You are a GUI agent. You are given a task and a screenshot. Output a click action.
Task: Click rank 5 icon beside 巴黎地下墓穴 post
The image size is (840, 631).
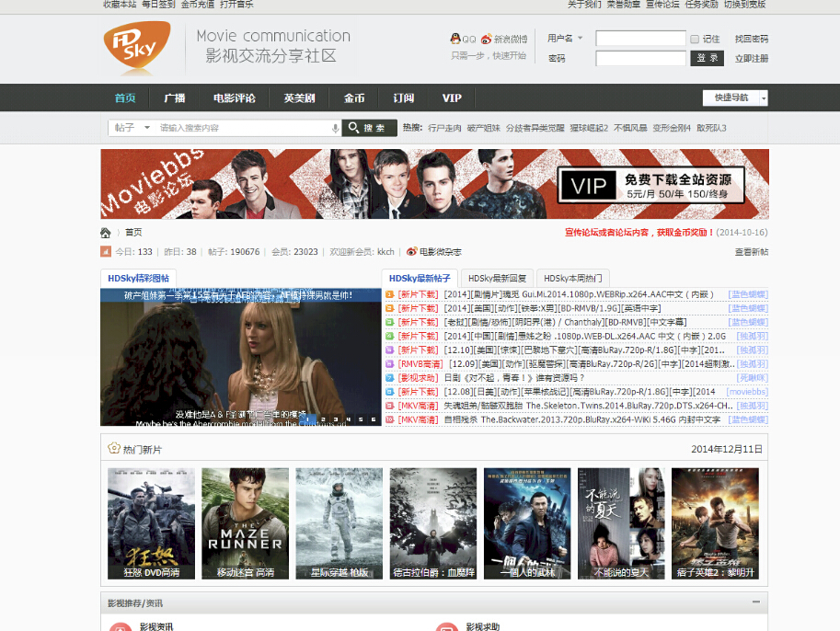click(389, 350)
